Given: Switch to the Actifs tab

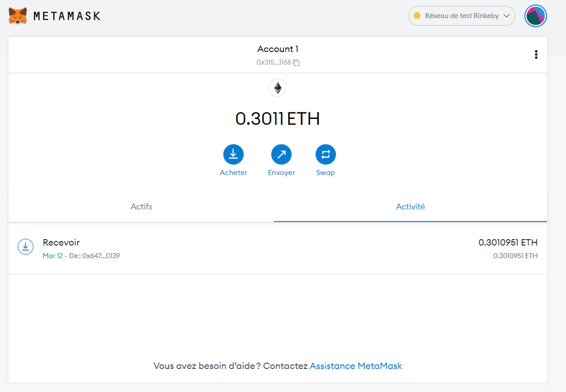Looking at the screenshot, I should (x=141, y=207).
